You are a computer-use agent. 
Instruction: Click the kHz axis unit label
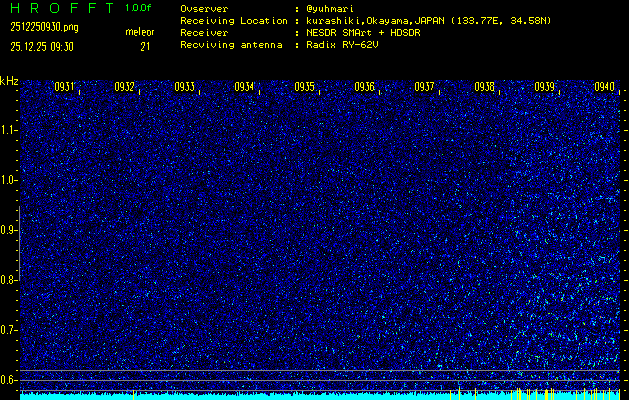tap(9, 81)
